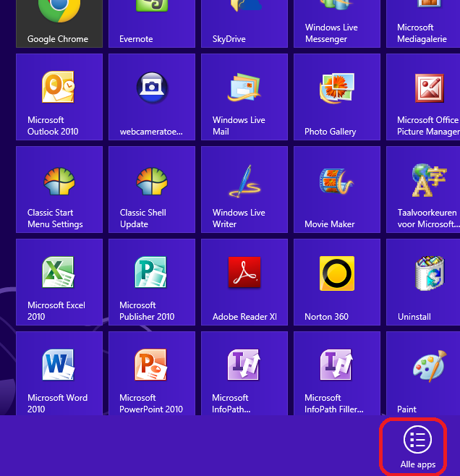The height and width of the screenshot is (476, 460).
Task: Open the SkyDrive tile
Action: 244,24
